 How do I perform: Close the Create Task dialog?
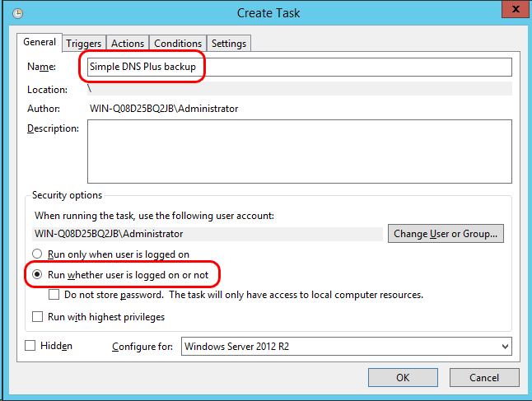click(x=516, y=9)
